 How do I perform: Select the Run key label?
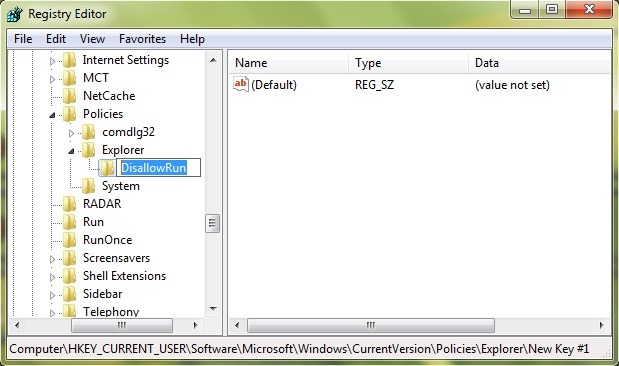(93, 222)
